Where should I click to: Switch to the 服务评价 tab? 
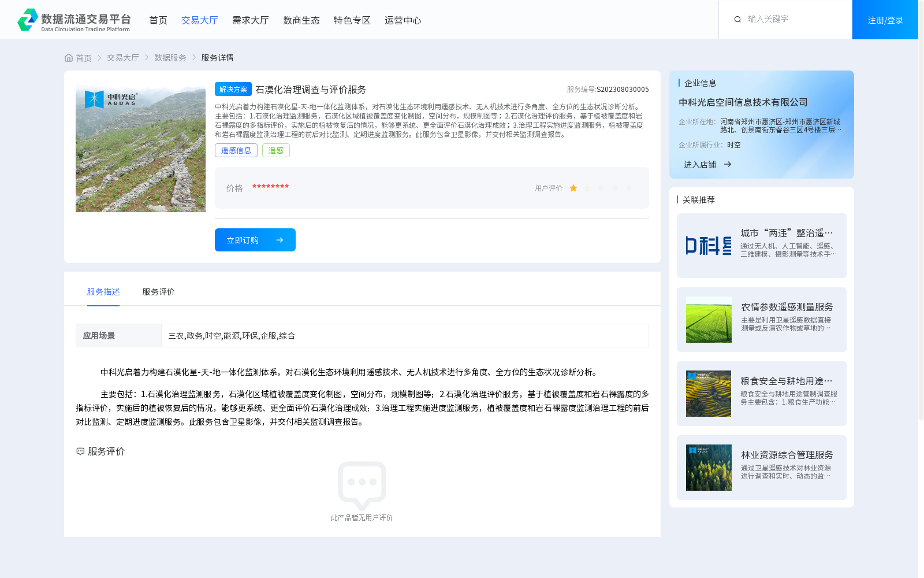(159, 292)
